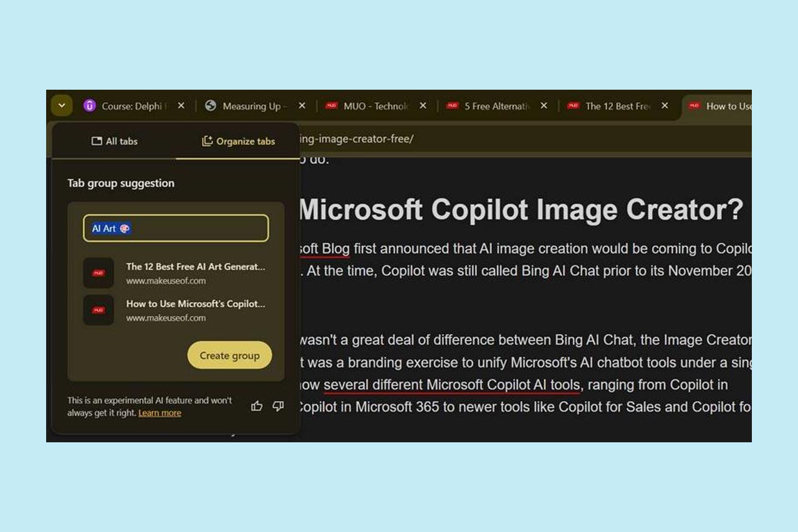This screenshot has width=798, height=532.
Task: Open the several different Microsoft Copilot AI tools link
Action: [452, 386]
